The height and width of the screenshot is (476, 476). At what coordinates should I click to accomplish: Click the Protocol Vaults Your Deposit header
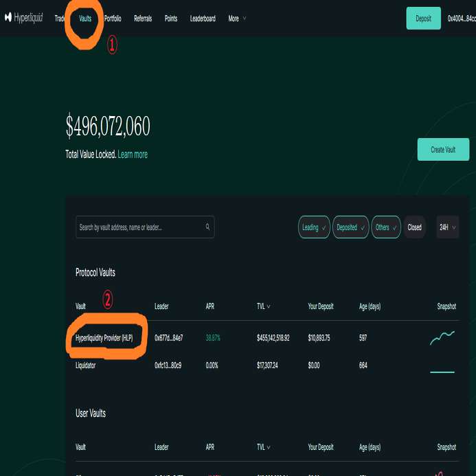click(x=321, y=306)
